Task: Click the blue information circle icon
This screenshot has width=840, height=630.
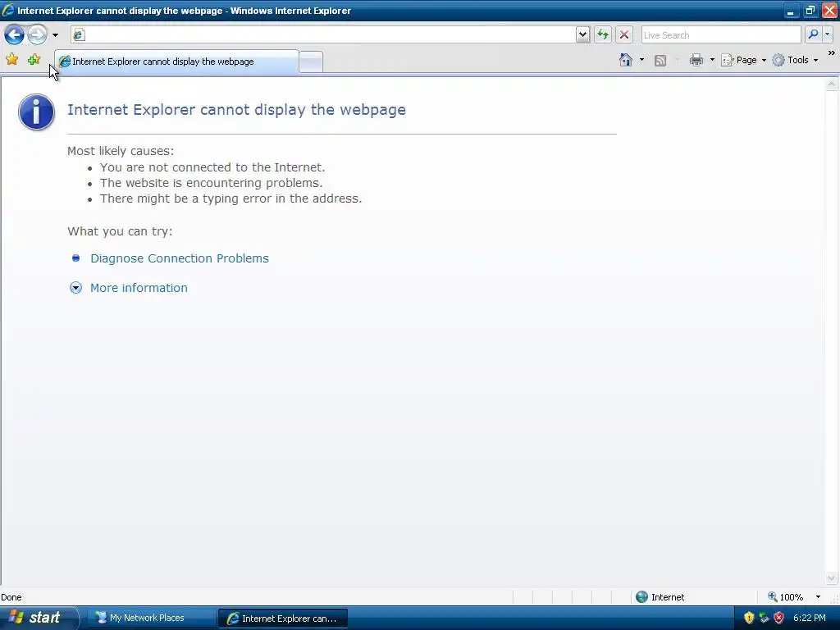Action: click(36, 112)
